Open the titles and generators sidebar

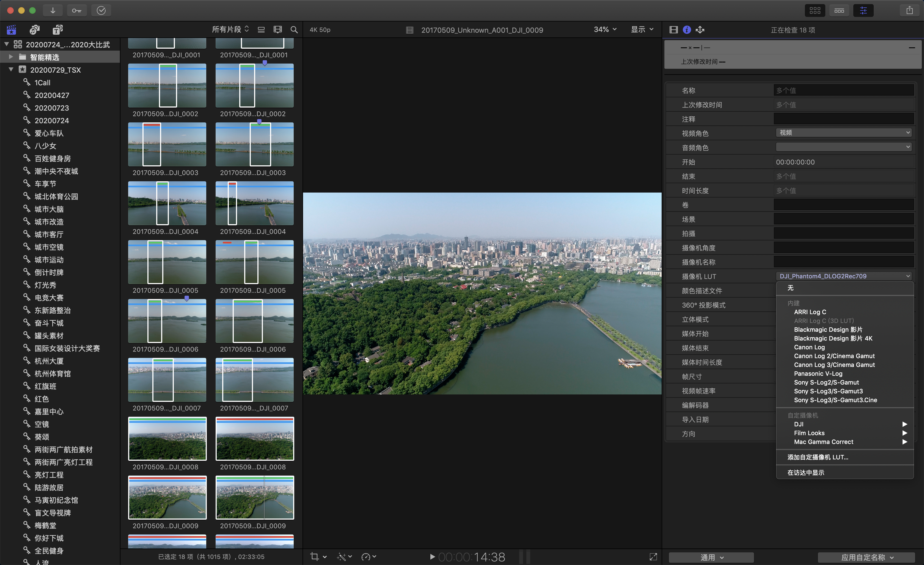pos(57,30)
